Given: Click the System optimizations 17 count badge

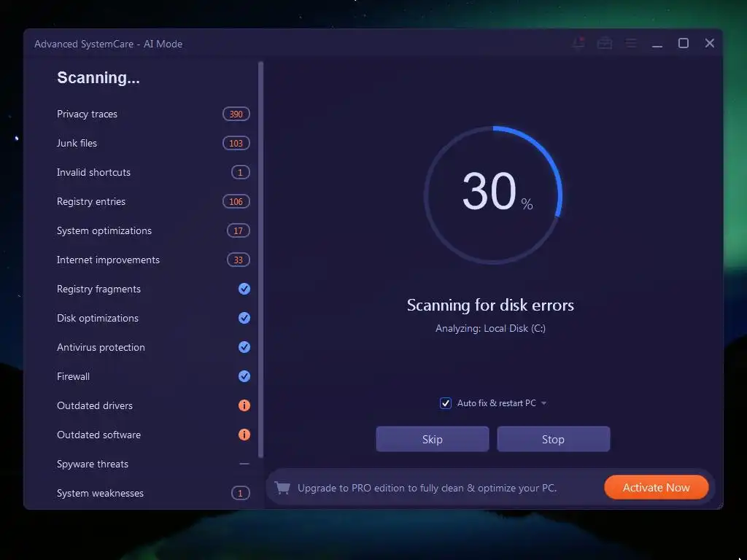Looking at the screenshot, I should pyautogui.click(x=239, y=230).
